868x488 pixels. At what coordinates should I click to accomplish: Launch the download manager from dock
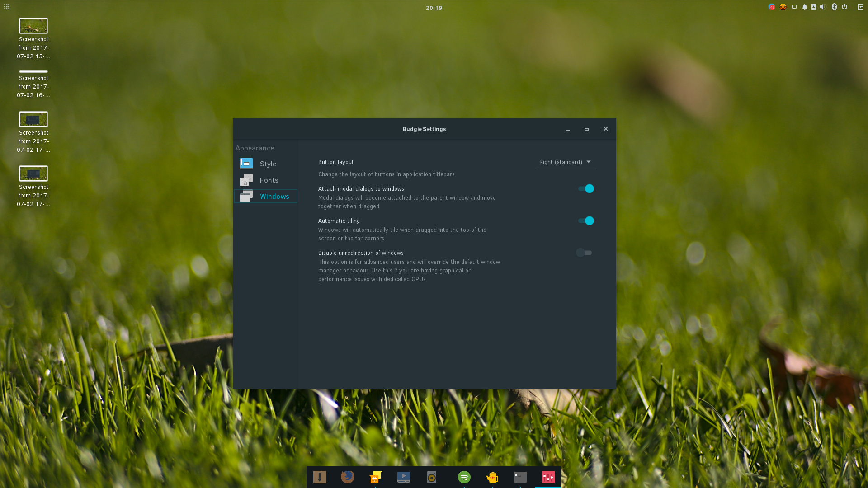pyautogui.click(x=320, y=477)
